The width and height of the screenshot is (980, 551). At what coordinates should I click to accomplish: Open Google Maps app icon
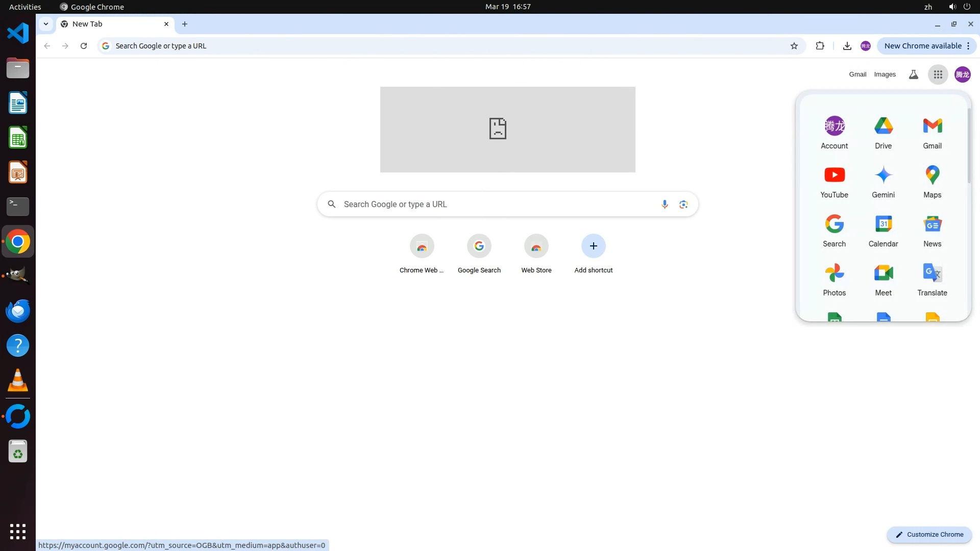[932, 181]
